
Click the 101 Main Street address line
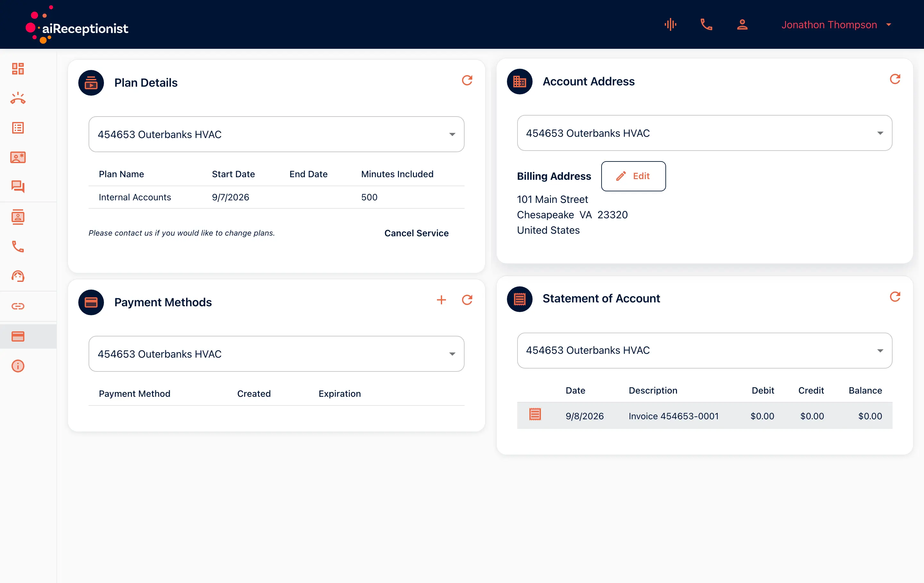(x=552, y=199)
